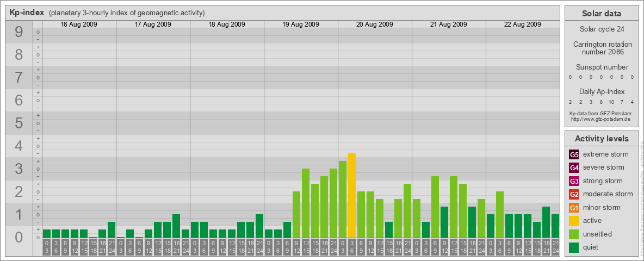644x261 pixels.
Task: Click the 19 Aug 21-24 hour bar
Action: [x=333, y=203]
